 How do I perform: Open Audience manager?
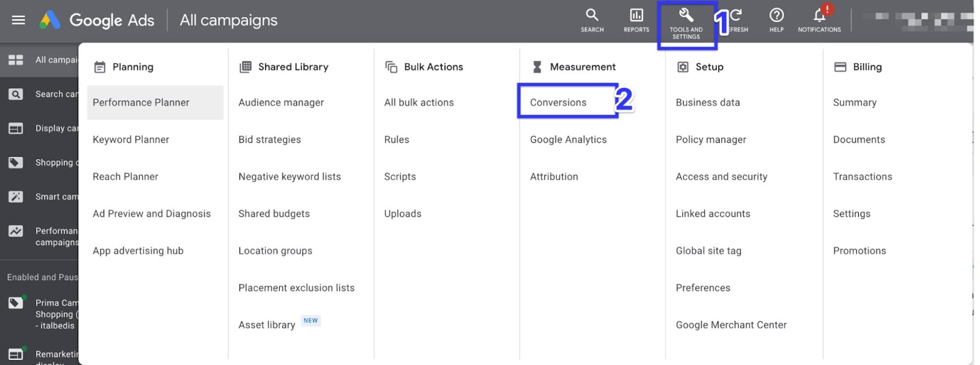coord(281,102)
